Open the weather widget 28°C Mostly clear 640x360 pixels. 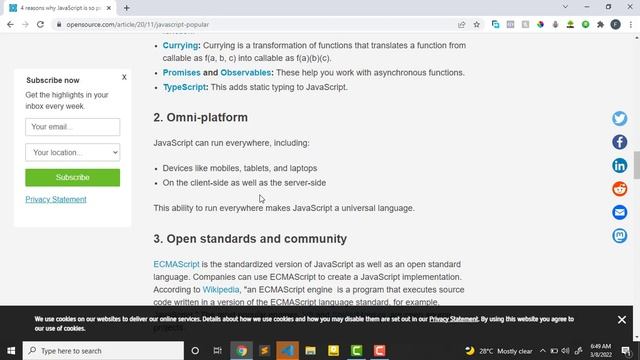[x=498, y=351]
